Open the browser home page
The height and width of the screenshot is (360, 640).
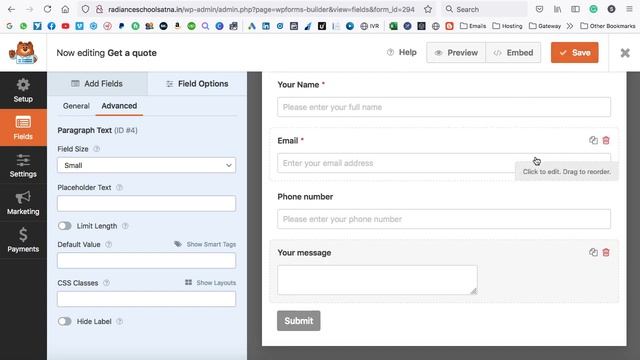pos(65,9)
